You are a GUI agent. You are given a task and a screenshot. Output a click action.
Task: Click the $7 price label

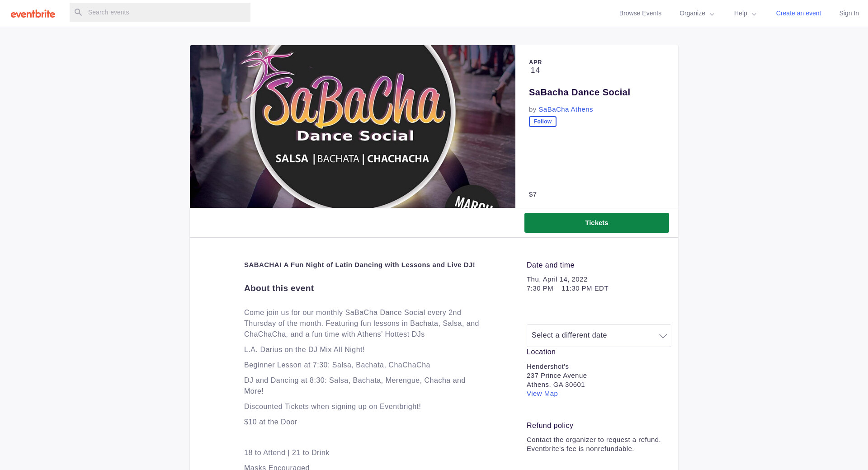click(x=533, y=194)
